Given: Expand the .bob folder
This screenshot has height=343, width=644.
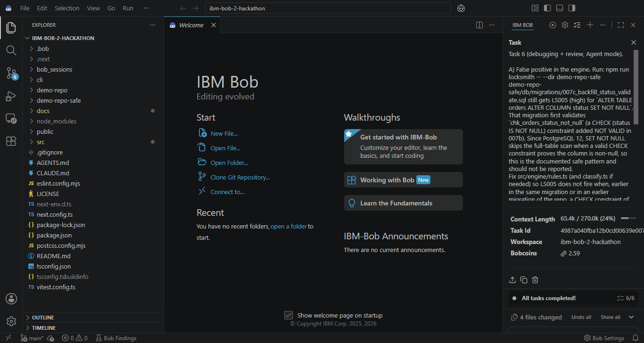Looking at the screenshot, I should coord(93,49).
